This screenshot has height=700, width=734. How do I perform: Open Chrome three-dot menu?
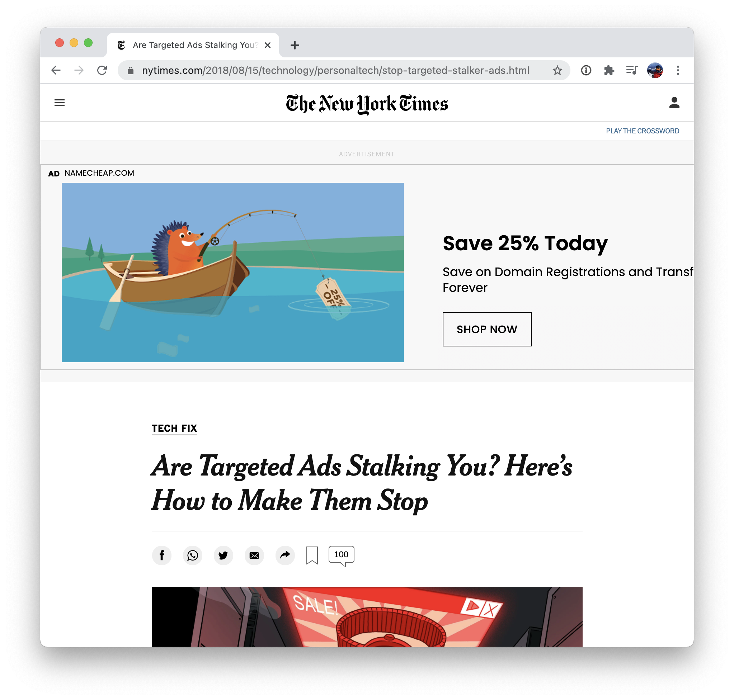coord(678,70)
